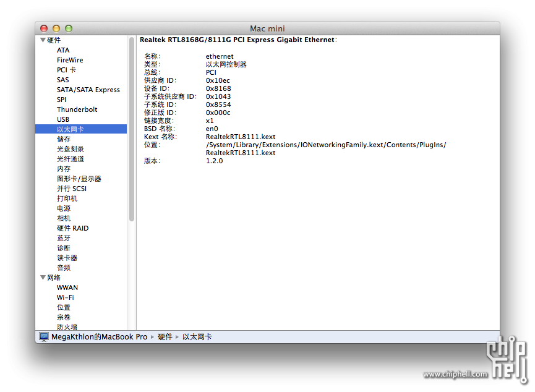Click the bus value PCI

211,72
